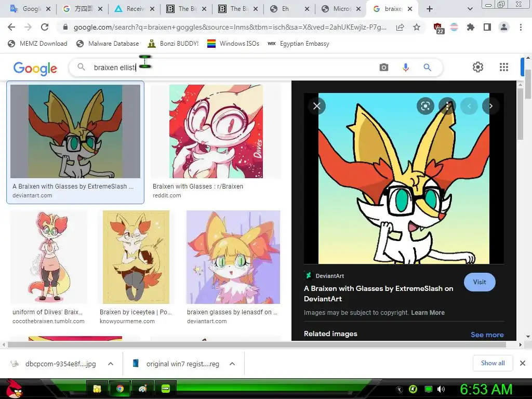This screenshot has width=532, height=399.
Task: Open the striped flag extension icon
Action: [x=454, y=27]
